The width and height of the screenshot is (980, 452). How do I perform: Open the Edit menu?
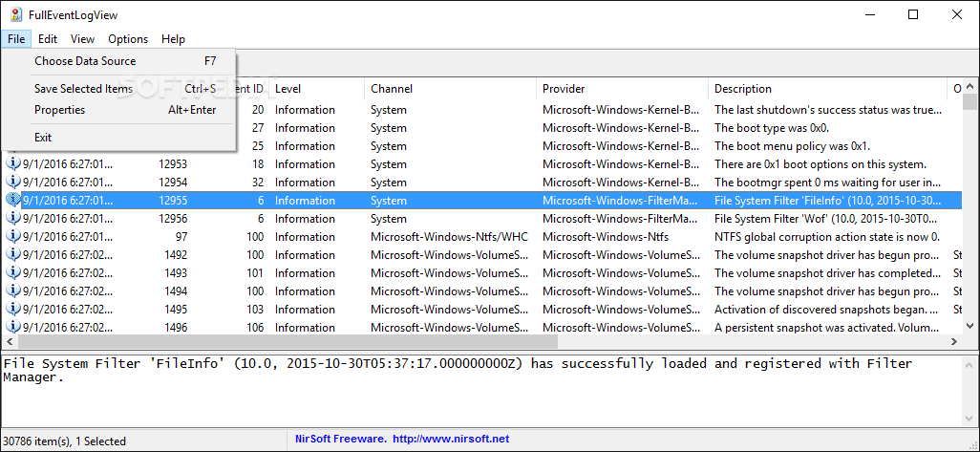coord(48,39)
